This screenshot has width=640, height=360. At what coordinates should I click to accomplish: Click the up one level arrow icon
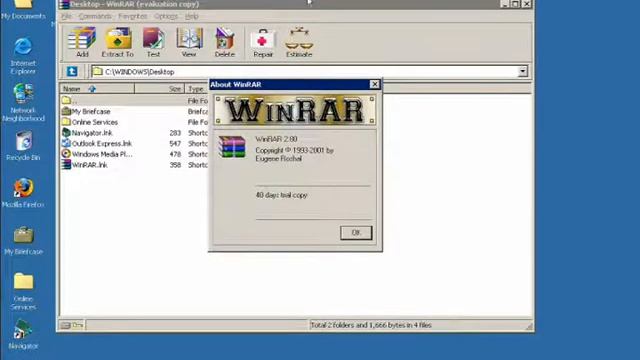pyautogui.click(x=72, y=71)
